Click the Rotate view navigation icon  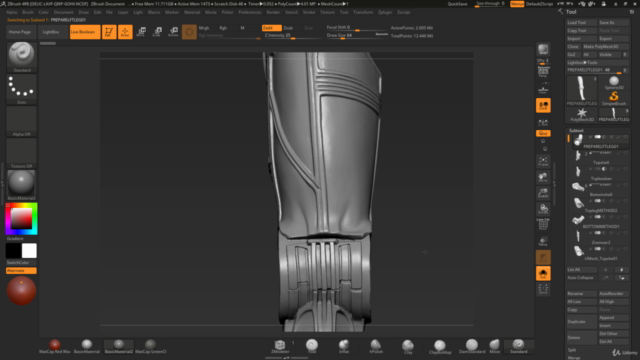[x=543, y=209]
